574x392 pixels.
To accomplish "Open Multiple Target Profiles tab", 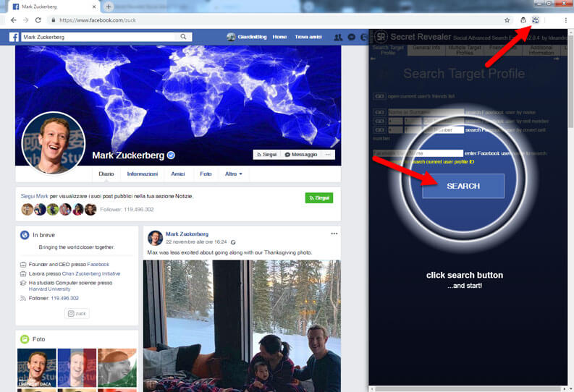I will click(465, 50).
